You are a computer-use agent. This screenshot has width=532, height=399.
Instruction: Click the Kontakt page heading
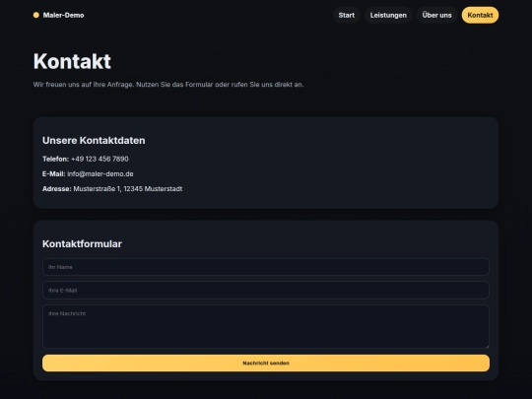point(72,61)
